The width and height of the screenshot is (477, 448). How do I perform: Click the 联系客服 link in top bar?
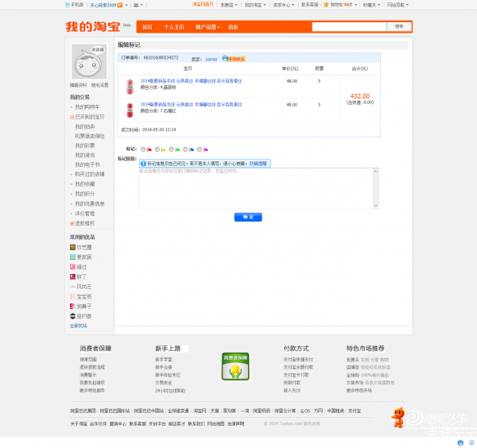[310, 5]
